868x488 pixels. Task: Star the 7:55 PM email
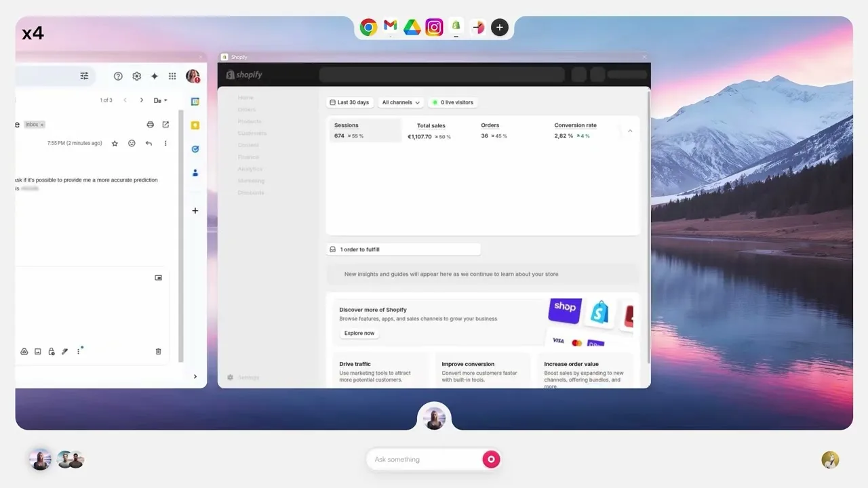click(x=115, y=144)
